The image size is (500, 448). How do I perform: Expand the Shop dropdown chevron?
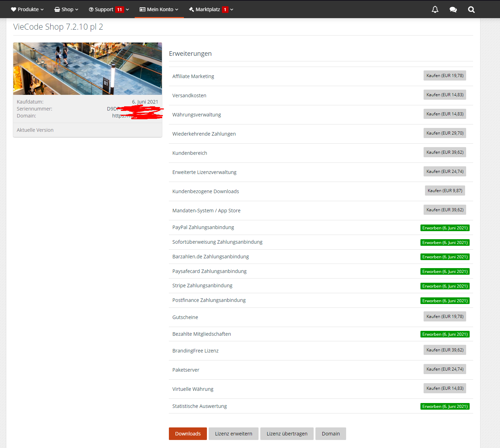77,9
